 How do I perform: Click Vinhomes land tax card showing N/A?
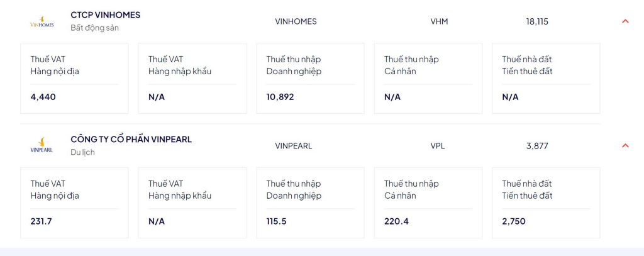tap(546, 78)
